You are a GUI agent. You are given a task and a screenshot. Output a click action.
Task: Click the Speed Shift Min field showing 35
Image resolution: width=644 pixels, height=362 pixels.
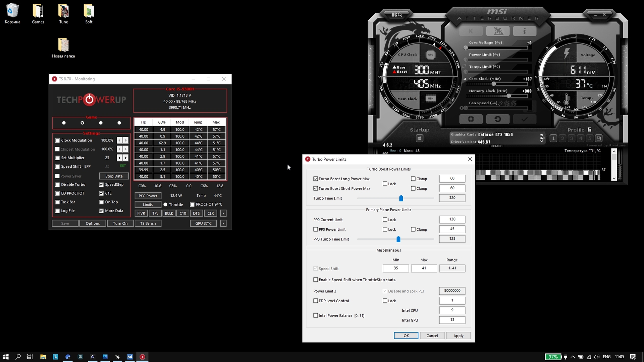pyautogui.click(x=396, y=268)
